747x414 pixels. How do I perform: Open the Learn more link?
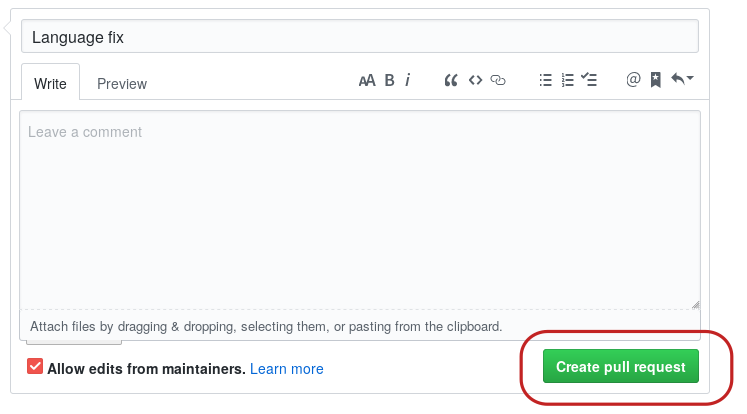(x=287, y=369)
